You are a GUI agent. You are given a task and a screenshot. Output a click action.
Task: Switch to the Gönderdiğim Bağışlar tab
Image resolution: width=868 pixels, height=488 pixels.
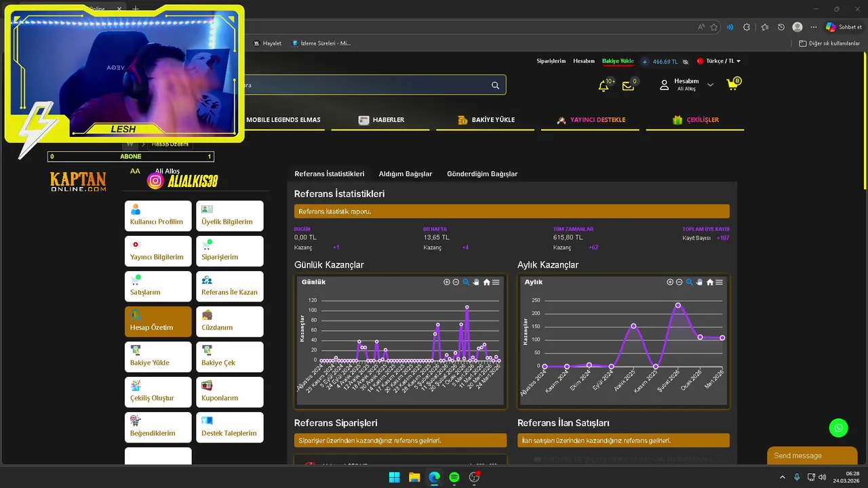[x=482, y=174]
